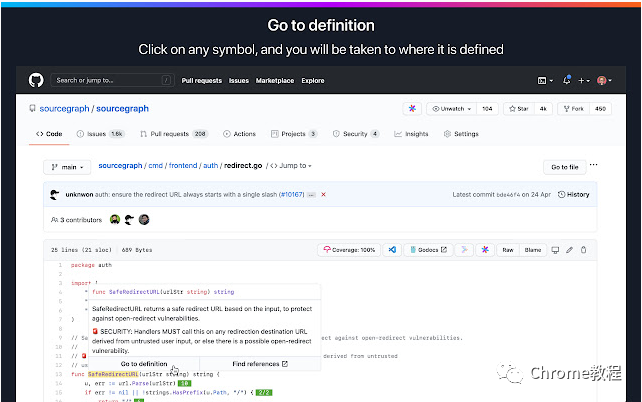642x402 pixels.
Task: Star the repository
Action: coord(518,108)
